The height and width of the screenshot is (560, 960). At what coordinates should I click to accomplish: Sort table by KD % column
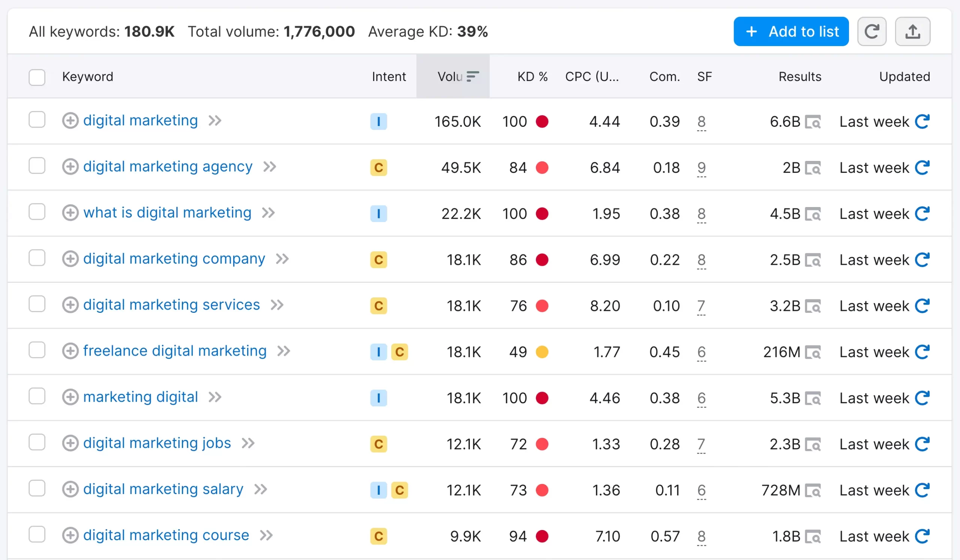[532, 77]
